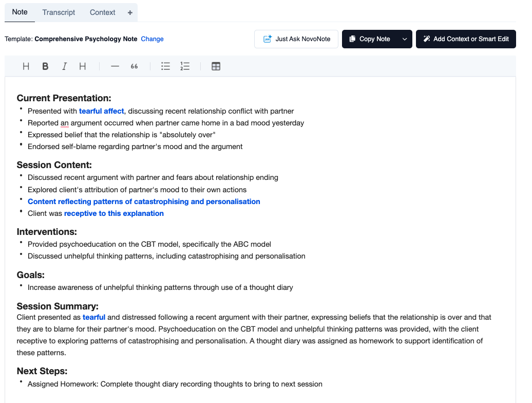Open the Context tab
The width and height of the screenshot is (532, 403).
click(103, 12)
